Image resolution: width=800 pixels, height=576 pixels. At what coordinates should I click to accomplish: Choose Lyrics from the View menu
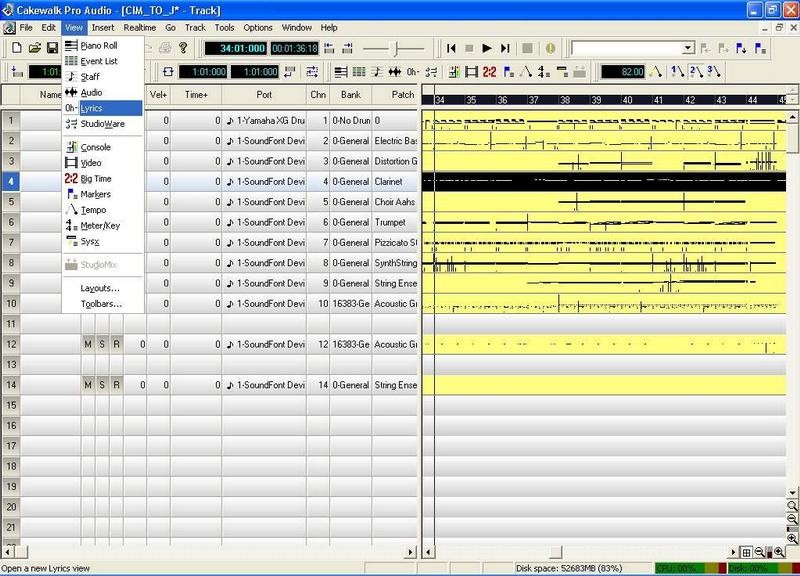pos(92,108)
